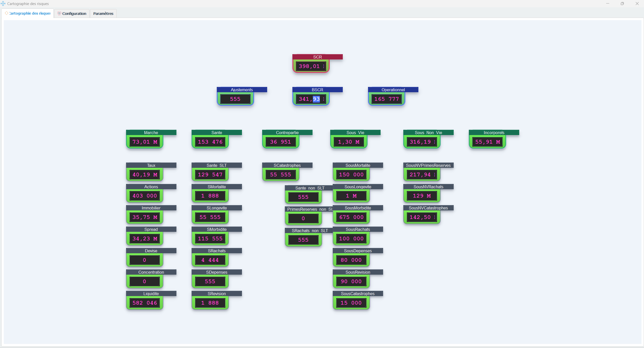Viewport: 644px width, 348px height.
Task: Click the SRachats value 4 444
Action: tap(210, 260)
